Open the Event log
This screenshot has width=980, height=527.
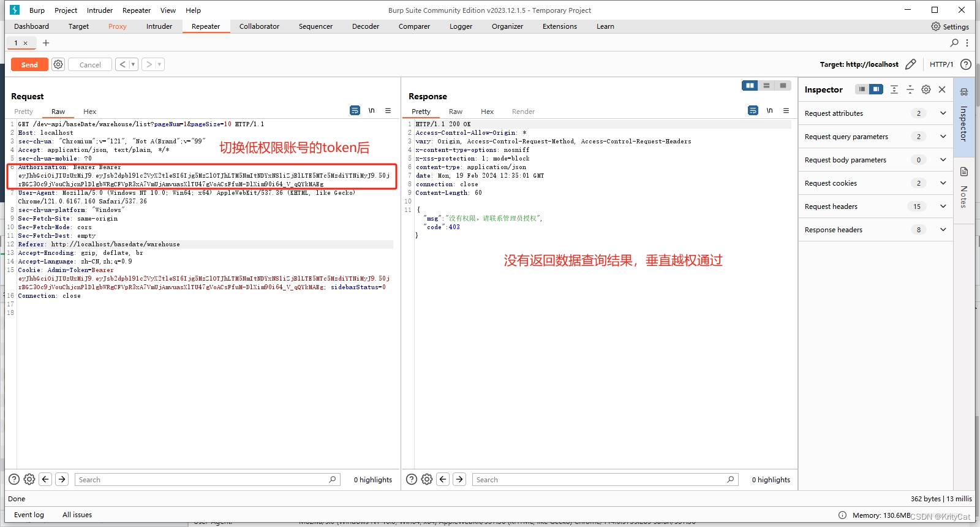click(29, 515)
